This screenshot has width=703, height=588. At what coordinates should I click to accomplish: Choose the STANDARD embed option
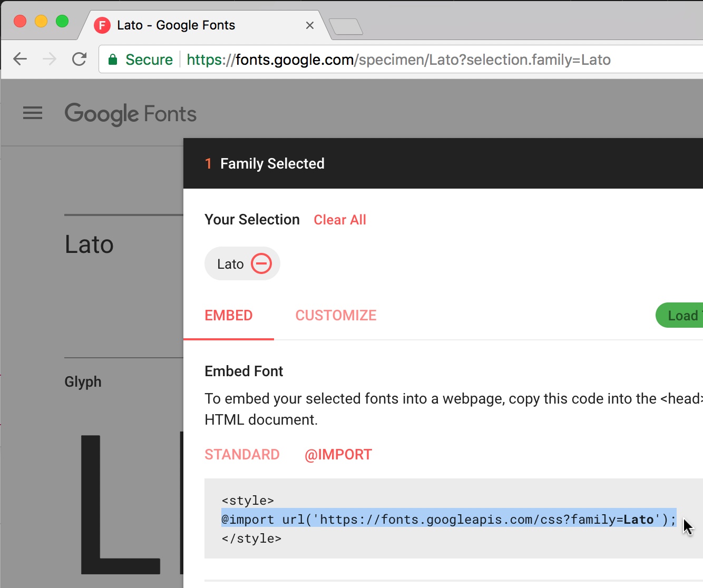242,454
